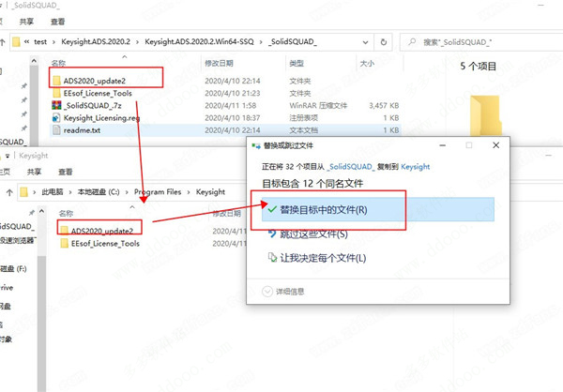
Task: Select the _SolidSQUAD_.7z WinRAR archive icon
Action: 56,105
